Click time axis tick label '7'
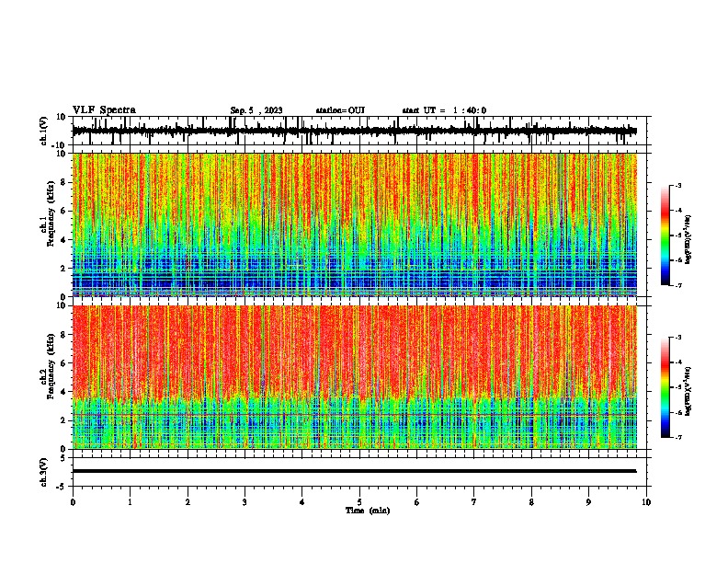The height and width of the screenshot is (563, 728). pos(474,502)
